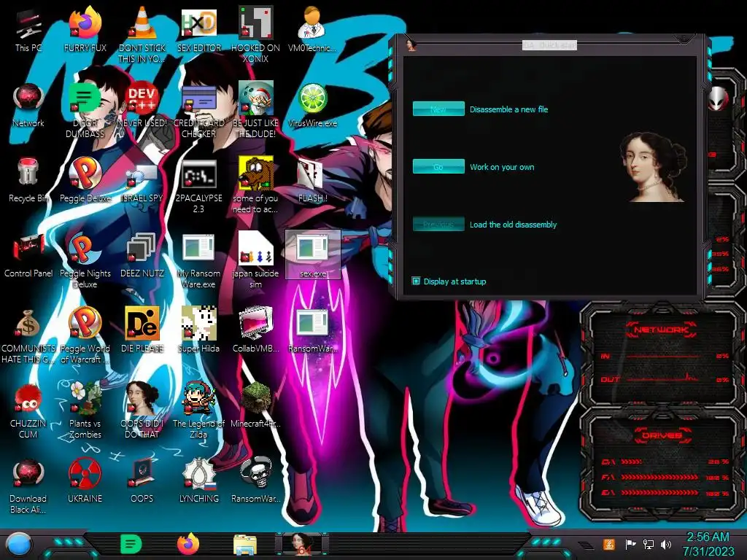The width and height of the screenshot is (747, 560).
Task: Select the DIFOR DUMBASS green chat icon
Action: click(x=85, y=98)
